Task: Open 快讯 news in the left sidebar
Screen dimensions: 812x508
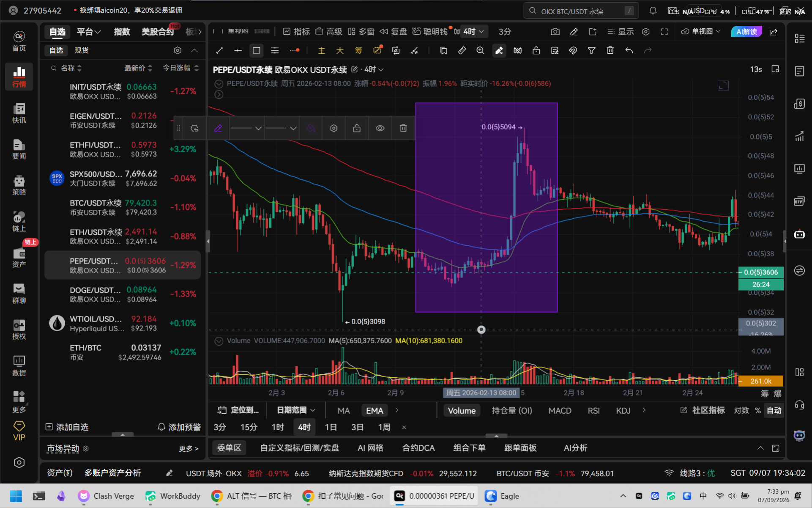Action: tap(19, 113)
